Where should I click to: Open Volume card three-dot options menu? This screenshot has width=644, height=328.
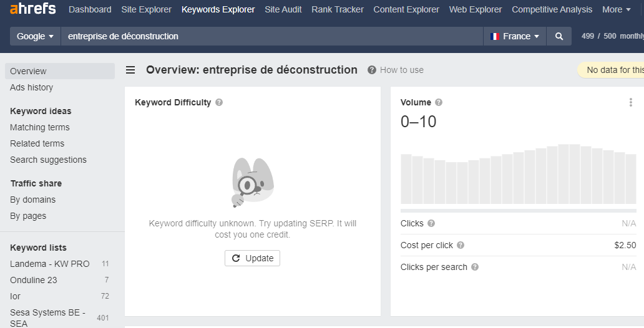pyautogui.click(x=630, y=102)
